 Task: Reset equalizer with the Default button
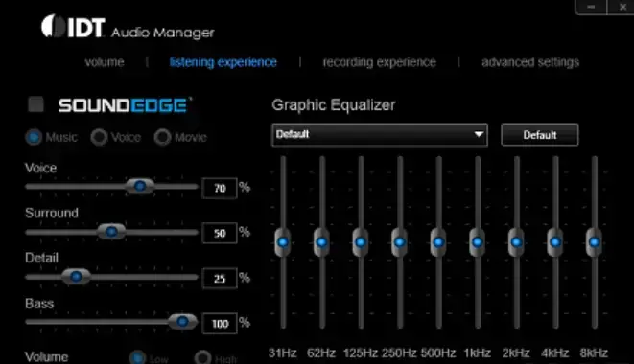click(540, 134)
